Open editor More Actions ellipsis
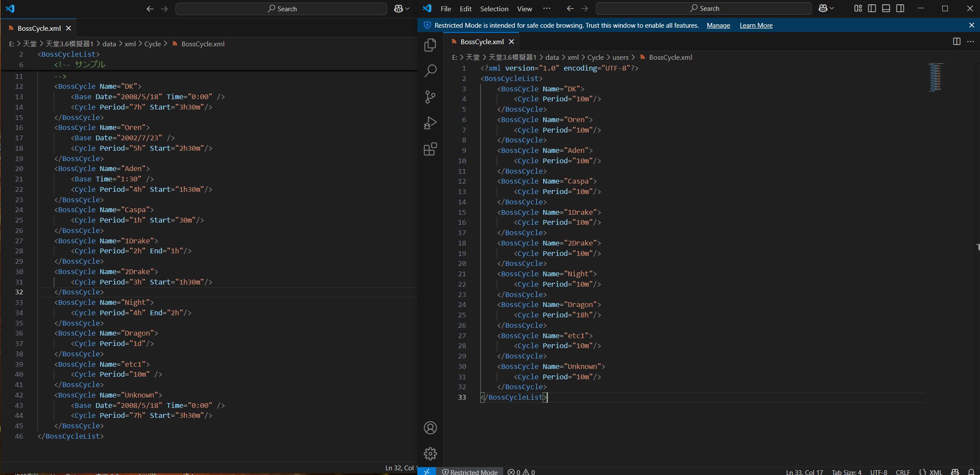The width and height of the screenshot is (980, 475). (970, 42)
